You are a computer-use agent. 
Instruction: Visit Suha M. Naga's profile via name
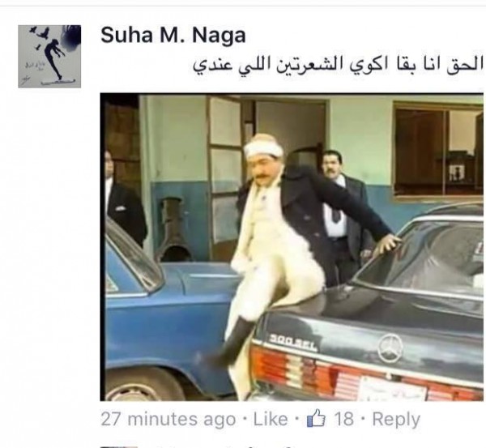click(173, 35)
